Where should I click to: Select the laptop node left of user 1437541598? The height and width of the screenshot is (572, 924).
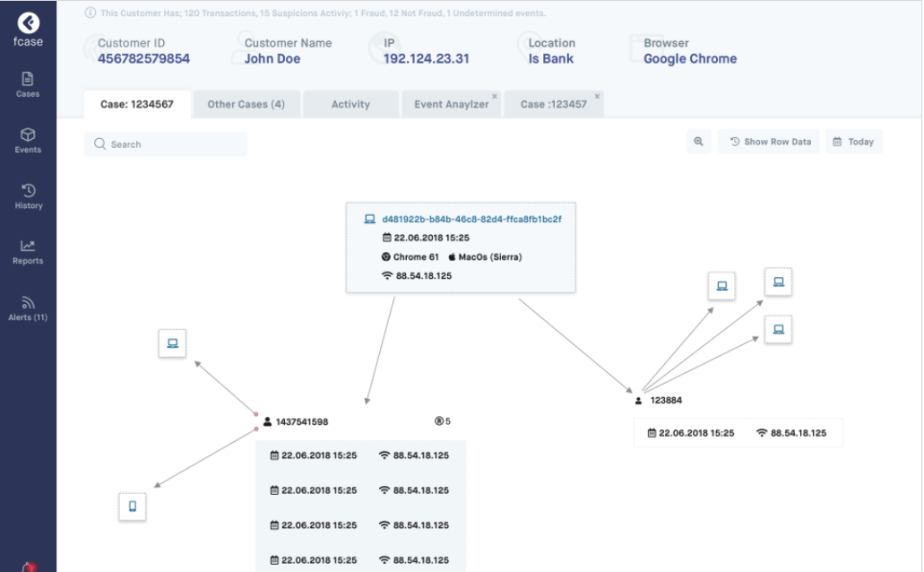[172, 342]
